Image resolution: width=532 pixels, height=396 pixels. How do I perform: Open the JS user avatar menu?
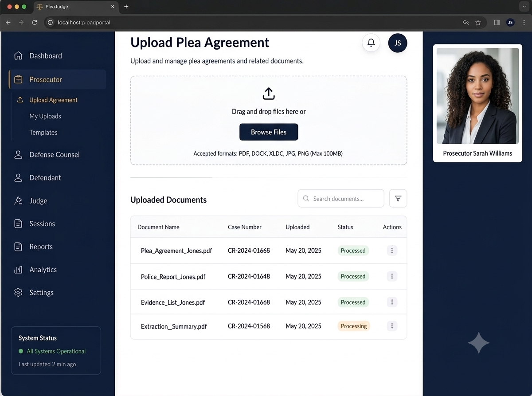(x=398, y=43)
